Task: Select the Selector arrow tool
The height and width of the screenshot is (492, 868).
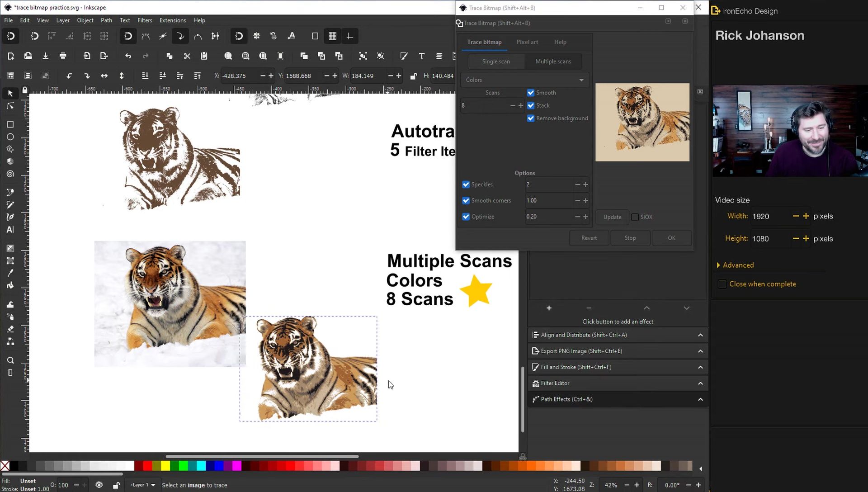Action: (x=10, y=93)
